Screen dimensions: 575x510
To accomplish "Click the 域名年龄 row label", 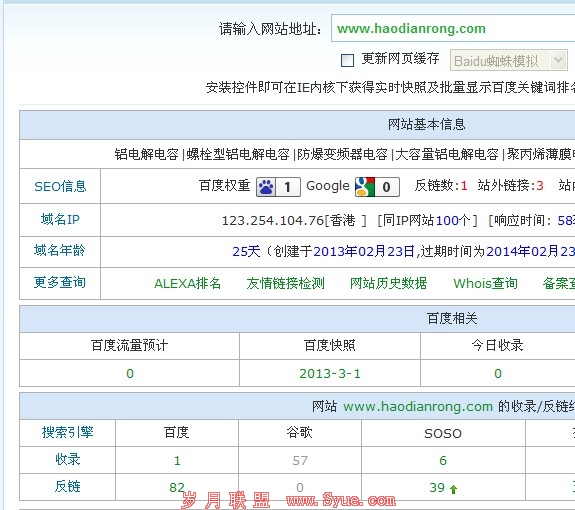I will pos(60,251).
